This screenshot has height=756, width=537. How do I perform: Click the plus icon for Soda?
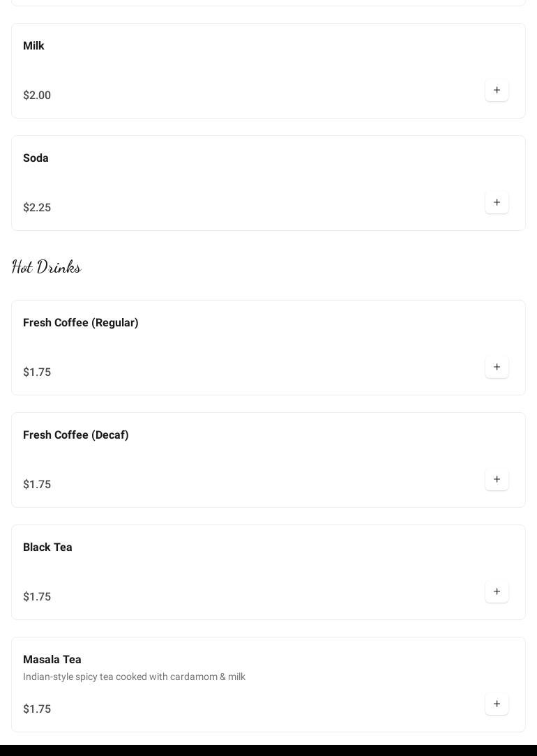point(497,203)
